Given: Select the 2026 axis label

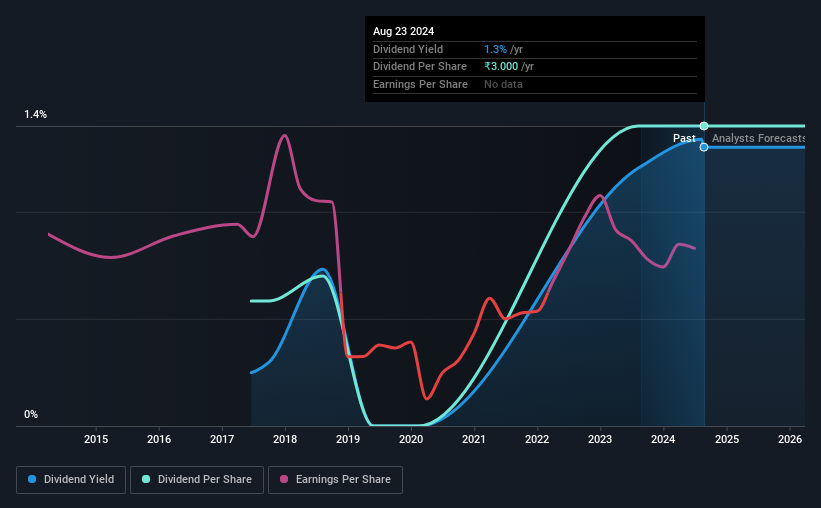Looking at the screenshot, I should [790, 439].
